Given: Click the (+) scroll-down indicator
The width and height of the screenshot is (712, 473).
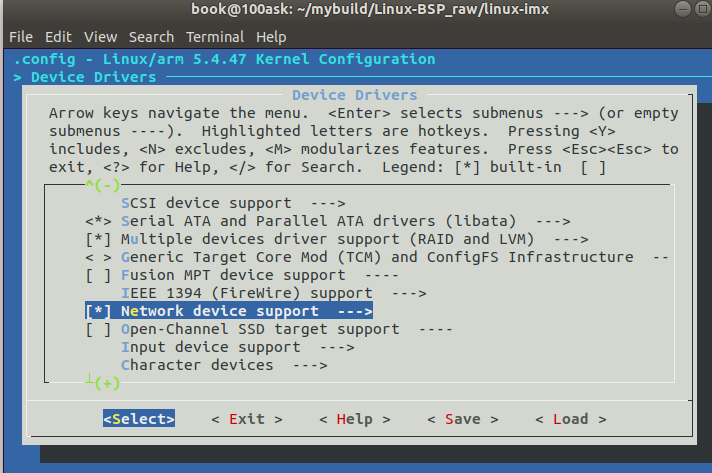Looking at the screenshot, I should tap(107, 383).
